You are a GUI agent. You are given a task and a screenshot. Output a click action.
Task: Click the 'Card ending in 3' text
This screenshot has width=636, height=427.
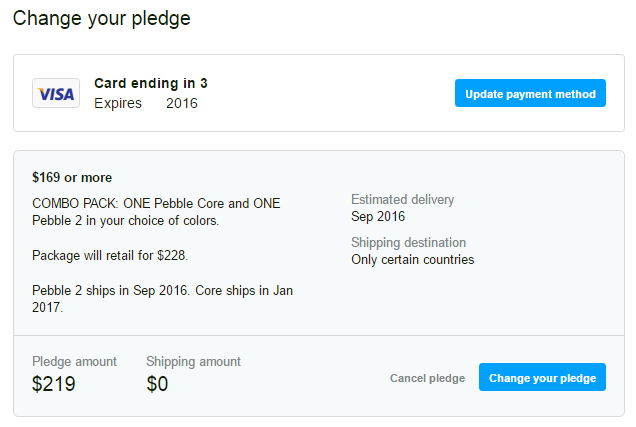[x=151, y=83]
